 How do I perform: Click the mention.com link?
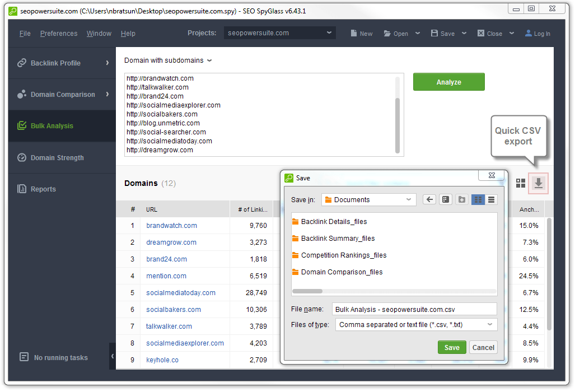coord(166,276)
